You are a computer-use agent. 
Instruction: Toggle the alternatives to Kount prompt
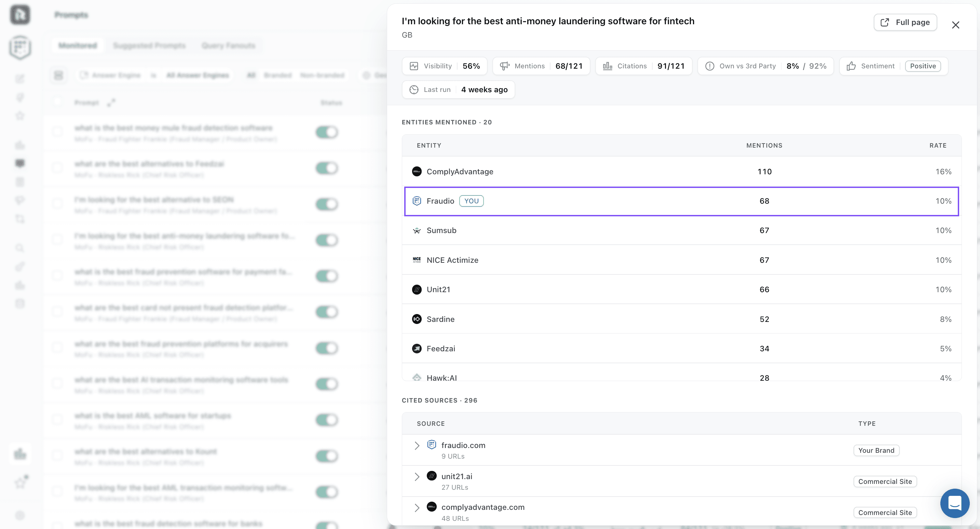[326, 456]
